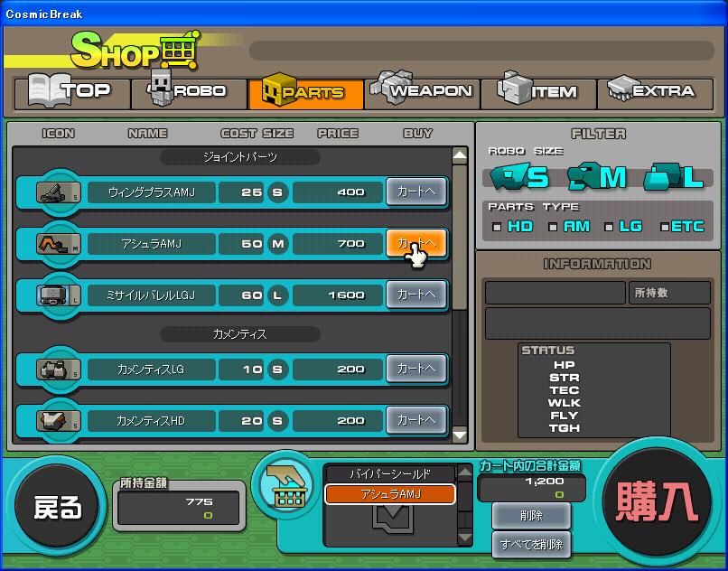
Task: Click the カメンティスLG name
Action: [x=152, y=370]
